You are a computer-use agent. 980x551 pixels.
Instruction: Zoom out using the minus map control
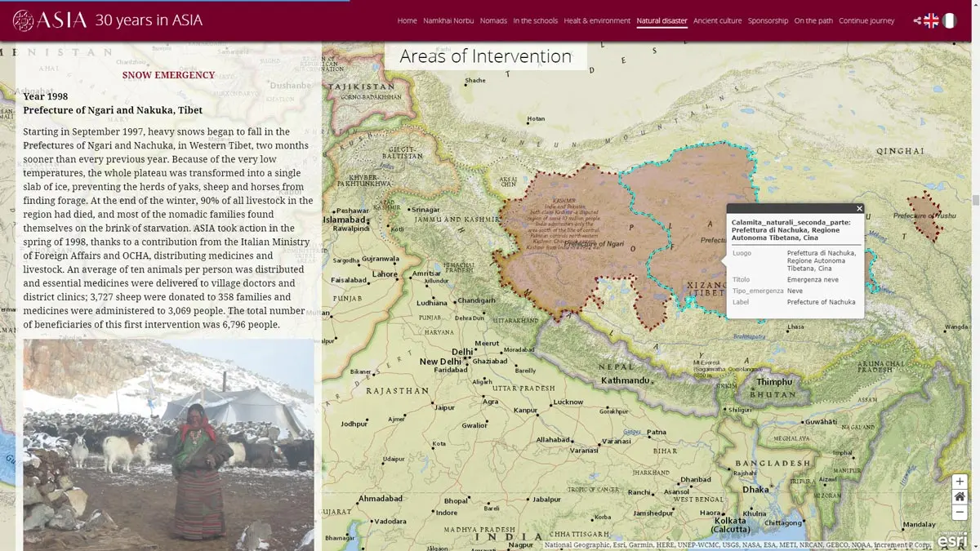click(x=960, y=512)
